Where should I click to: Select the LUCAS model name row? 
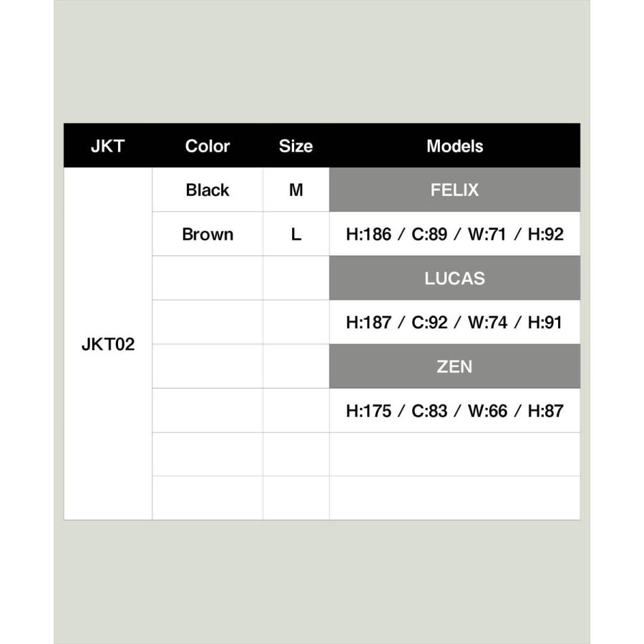(454, 278)
